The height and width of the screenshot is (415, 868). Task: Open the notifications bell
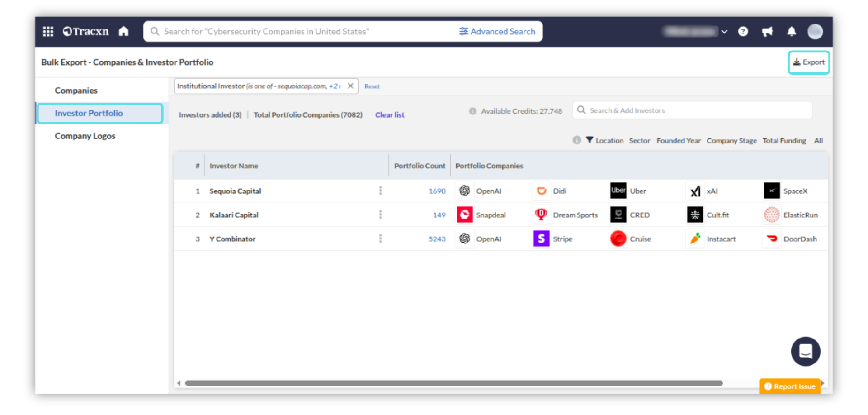pyautogui.click(x=791, y=31)
